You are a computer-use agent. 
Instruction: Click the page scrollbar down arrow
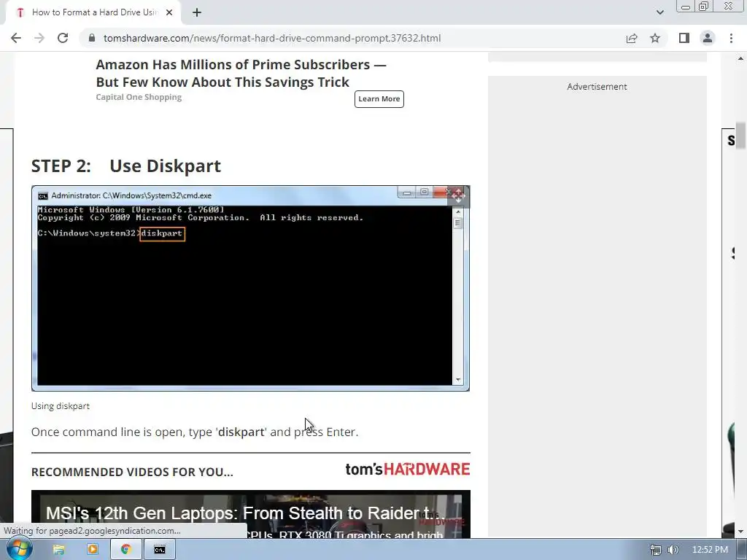click(x=740, y=532)
